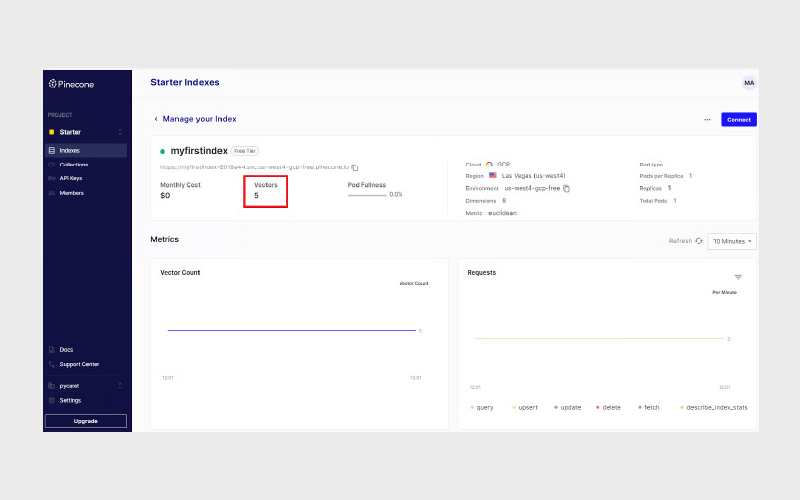This screenshot has width=800, height=500.
Task: Click the GCP cloud logo icon
Action: 489,164
